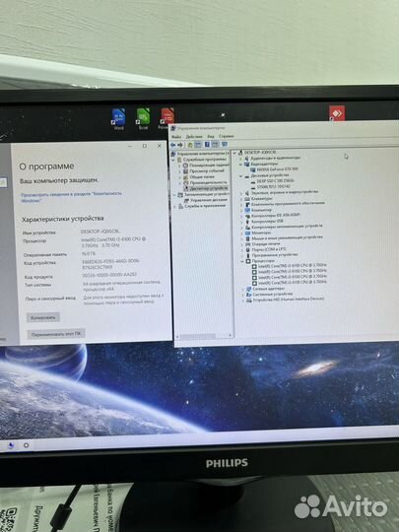Expand the Сетевые адаптеры category
Viewport: 399px width, 532px height.
coord(243,289)
